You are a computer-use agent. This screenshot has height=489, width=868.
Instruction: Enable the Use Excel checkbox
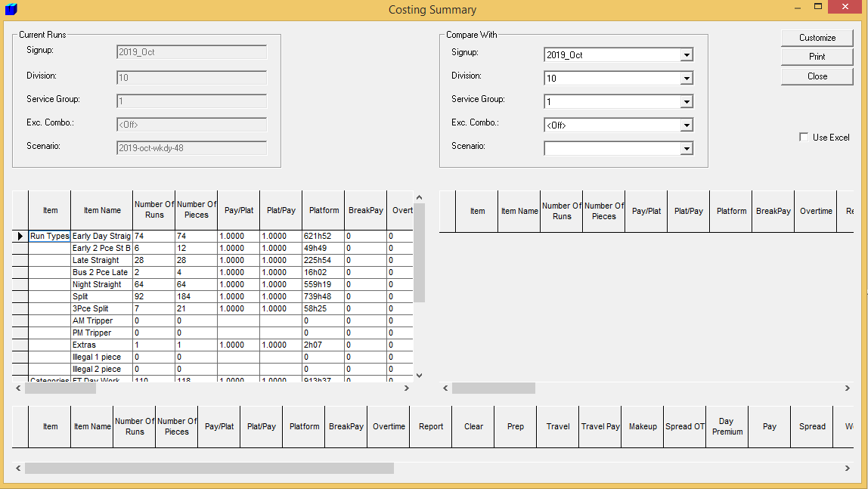[804, 137]
